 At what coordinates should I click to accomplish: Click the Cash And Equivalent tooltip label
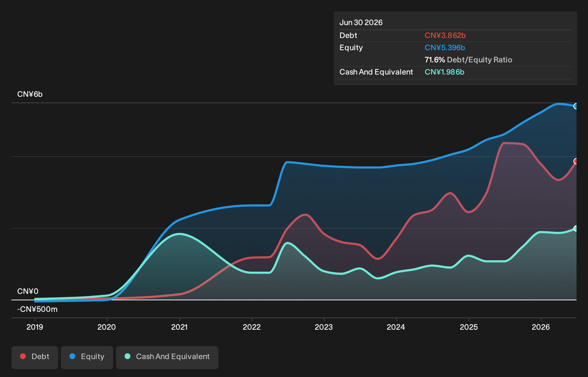[x=376, y=72]
